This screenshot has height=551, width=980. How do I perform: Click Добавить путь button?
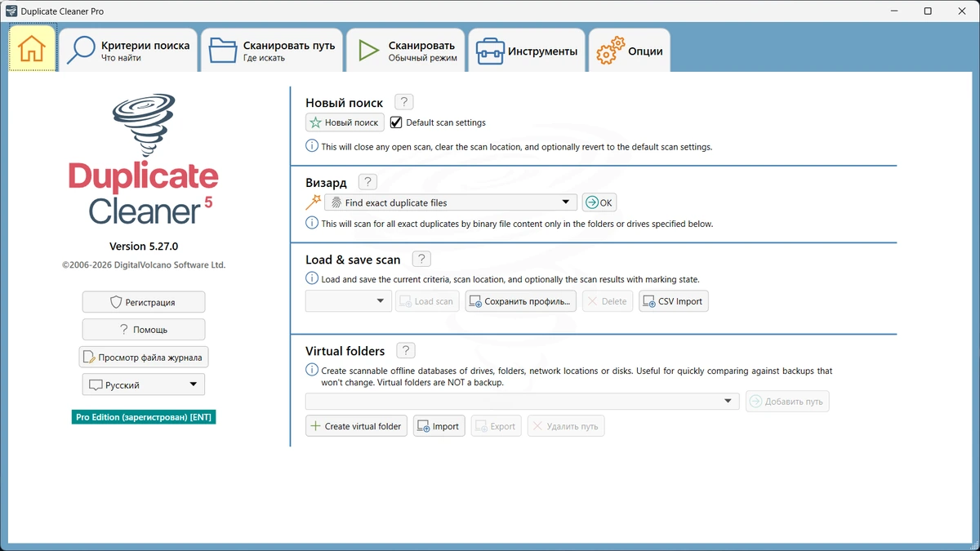[787, 401]
